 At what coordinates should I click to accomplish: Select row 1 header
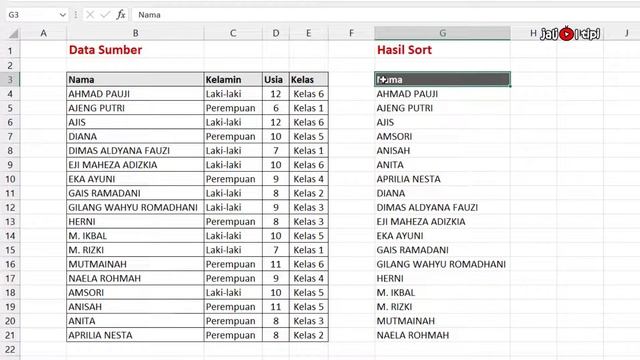point(10,50)
